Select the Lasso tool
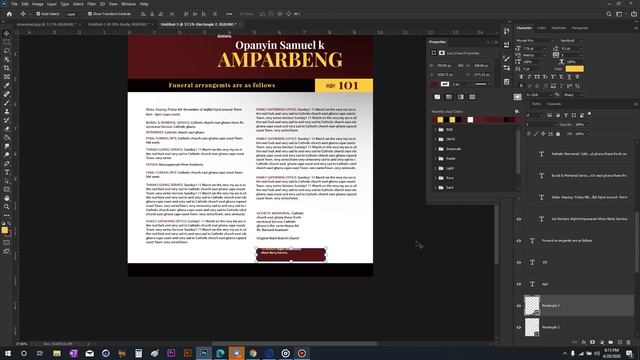The width and height of the screenshot is (640, 360). 7,51
